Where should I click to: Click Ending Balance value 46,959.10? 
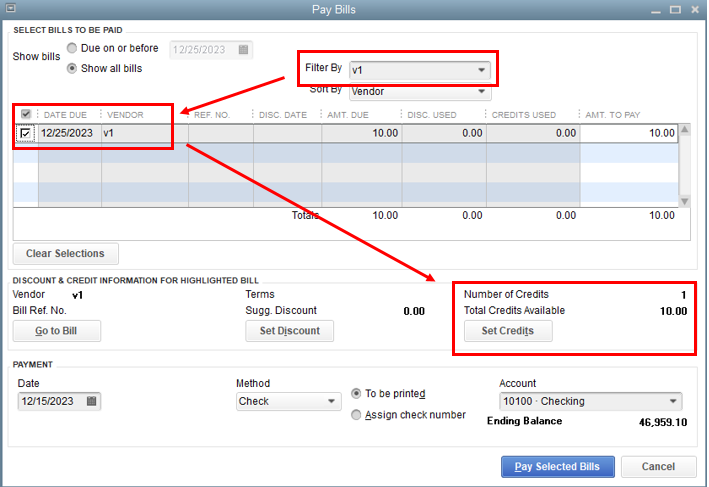coord(663,422)
